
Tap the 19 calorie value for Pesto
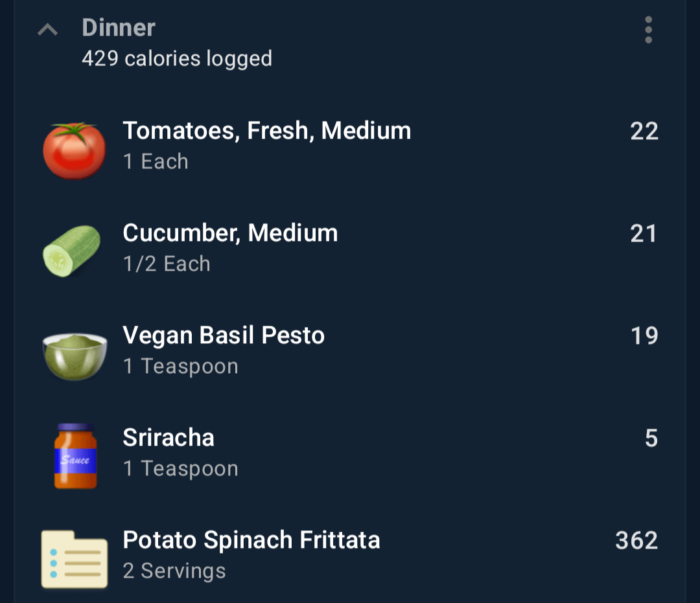click(x=645, y=336)
